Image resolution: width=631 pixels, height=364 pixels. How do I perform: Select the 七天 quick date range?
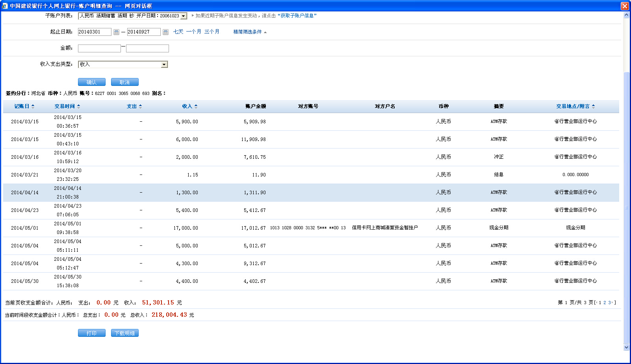pos(178,32)
